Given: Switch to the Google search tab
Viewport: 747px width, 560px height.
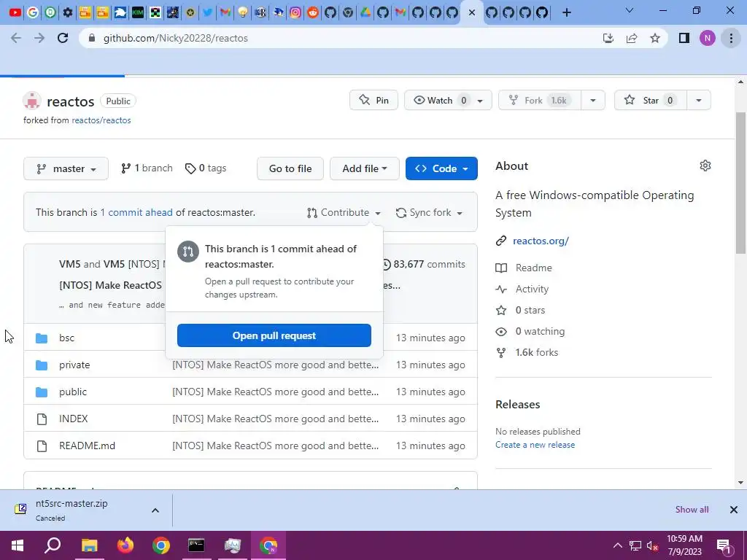Looking at the screenshot, I should pyautogui.click(x=32, y=12).
